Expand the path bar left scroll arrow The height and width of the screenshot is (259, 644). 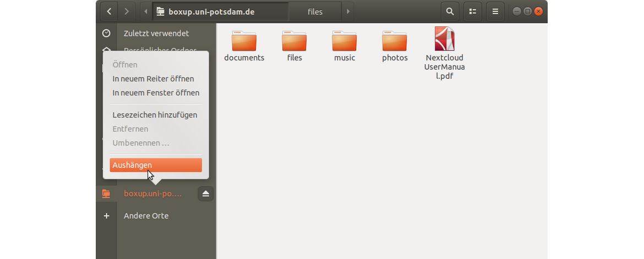click(x=146, y=11)
